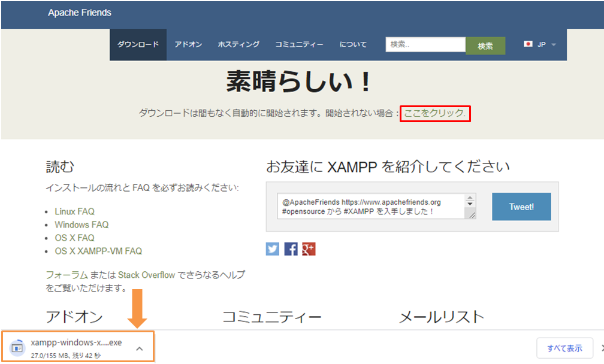Focus the 検索 search input field

(425, 44)
